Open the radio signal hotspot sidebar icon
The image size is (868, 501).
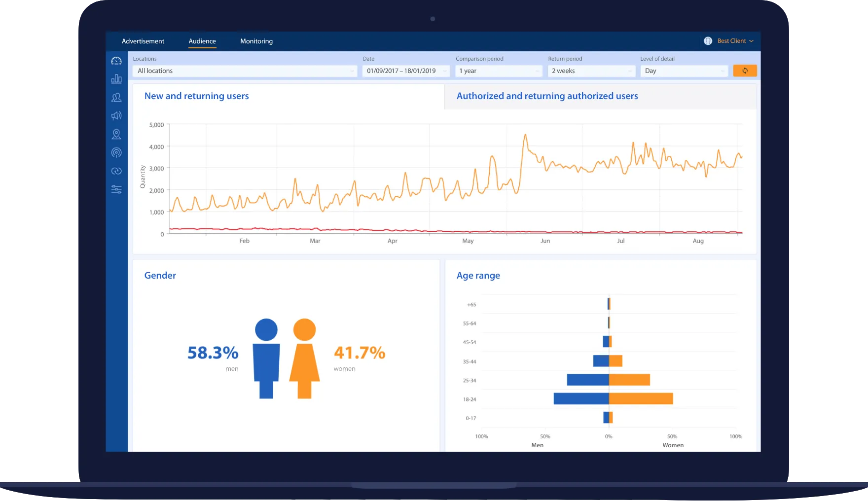(x=116, y=153)
